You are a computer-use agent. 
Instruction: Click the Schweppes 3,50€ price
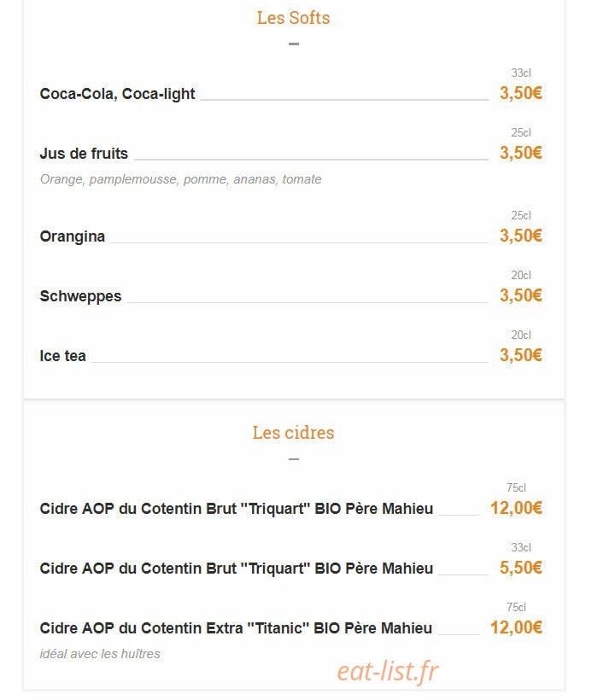pos(520,295)
